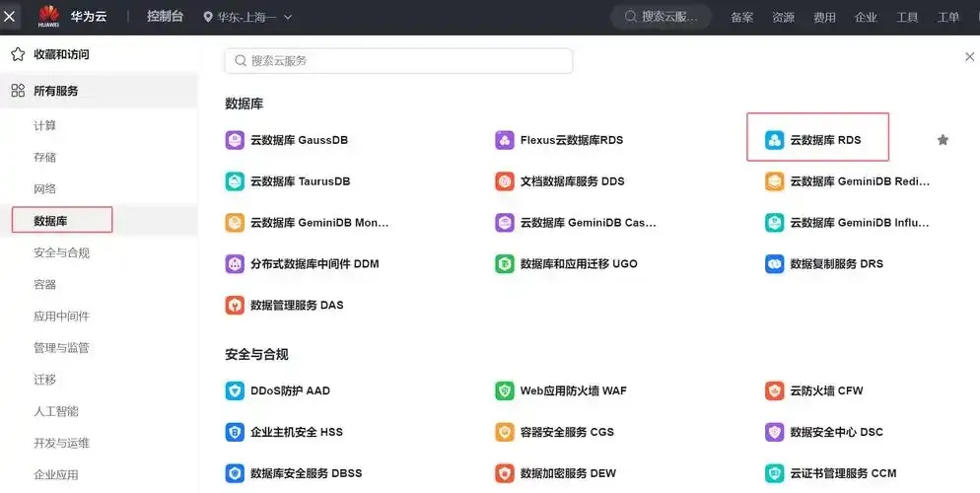Select 迁移 category in sidebar

coord(45,380)
